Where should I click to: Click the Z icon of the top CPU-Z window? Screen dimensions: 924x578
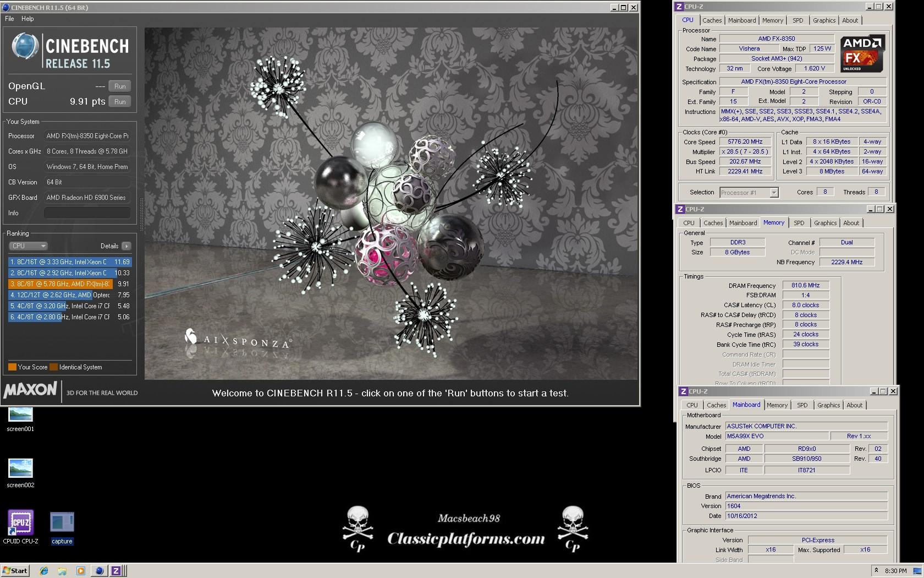pos(679,7)
